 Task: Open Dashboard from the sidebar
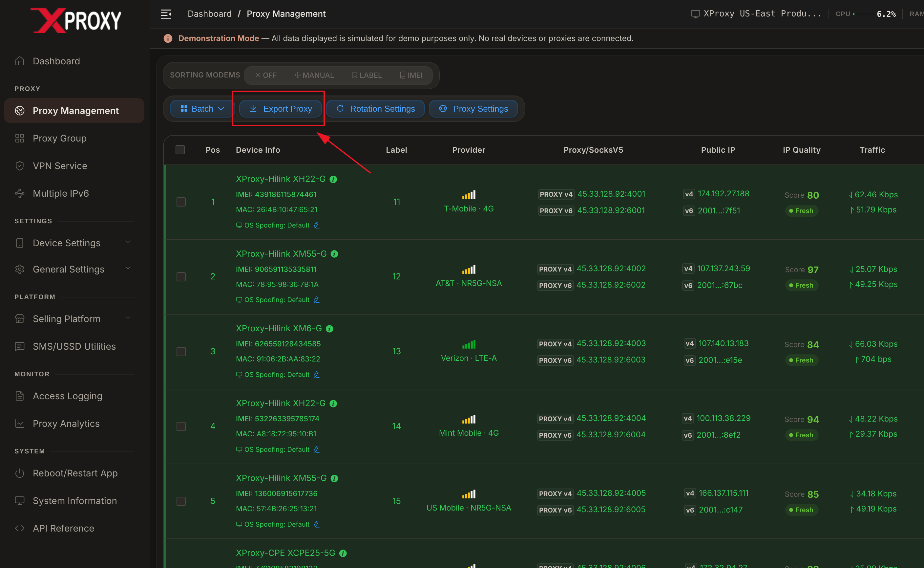[x=74, y=61]
